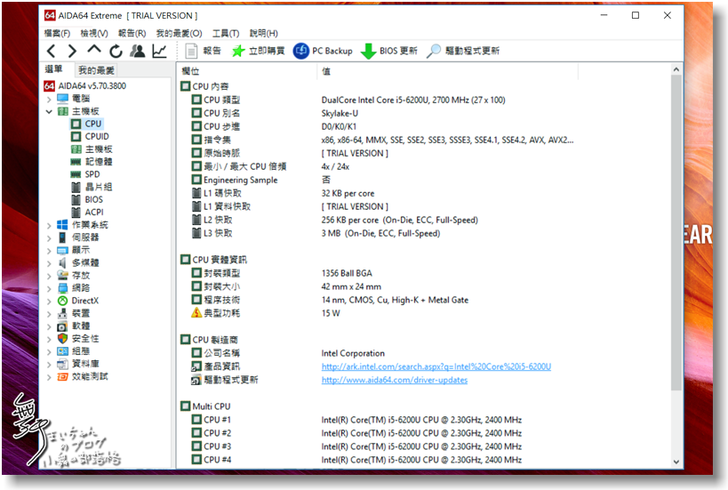Open the 檔案(F) menu

coord(59,33)
